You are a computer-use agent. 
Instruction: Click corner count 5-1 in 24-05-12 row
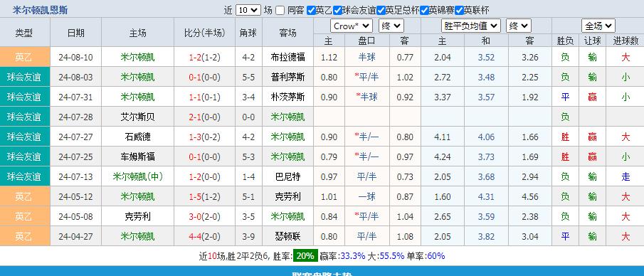pos(248,197)
